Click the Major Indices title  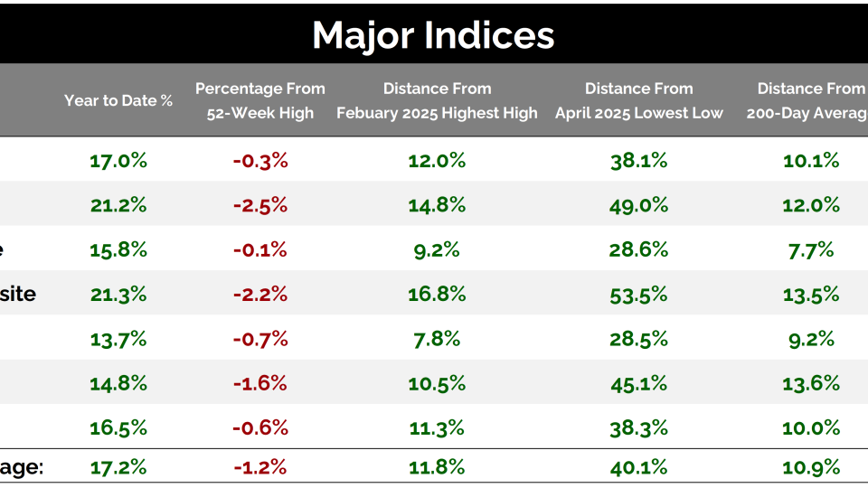pyautogui.click(x=433, y=35)
